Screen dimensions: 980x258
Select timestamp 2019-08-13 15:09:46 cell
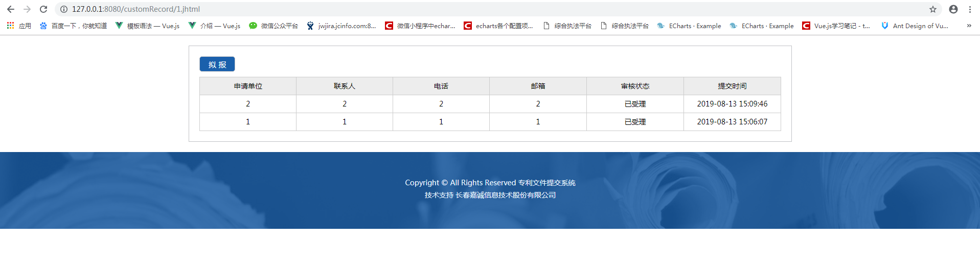732,104
